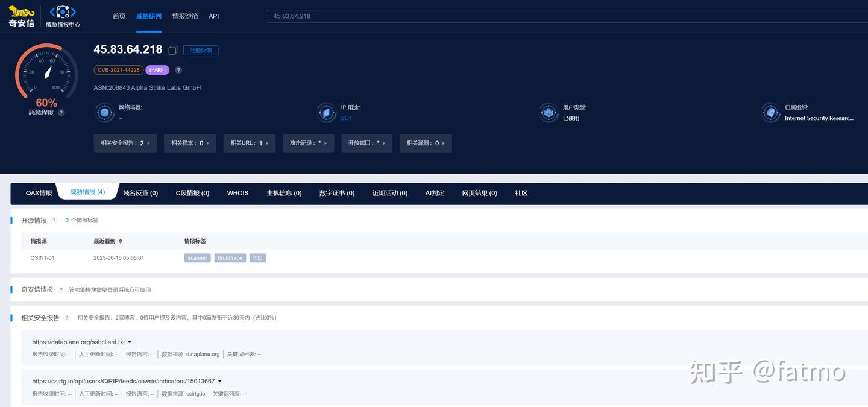Click the scanner tag

click(x=197, y=258)
